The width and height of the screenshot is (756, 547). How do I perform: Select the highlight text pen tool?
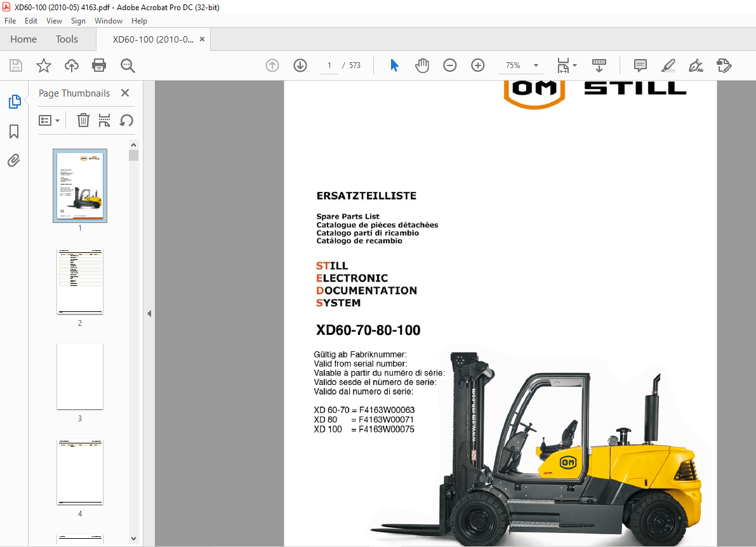click(x=668, y=65)
